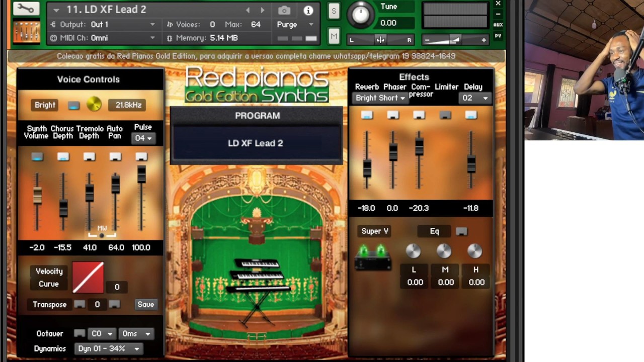Toggle the Pulse switch
The image size is (644, 362).
(x=141, y=157)
